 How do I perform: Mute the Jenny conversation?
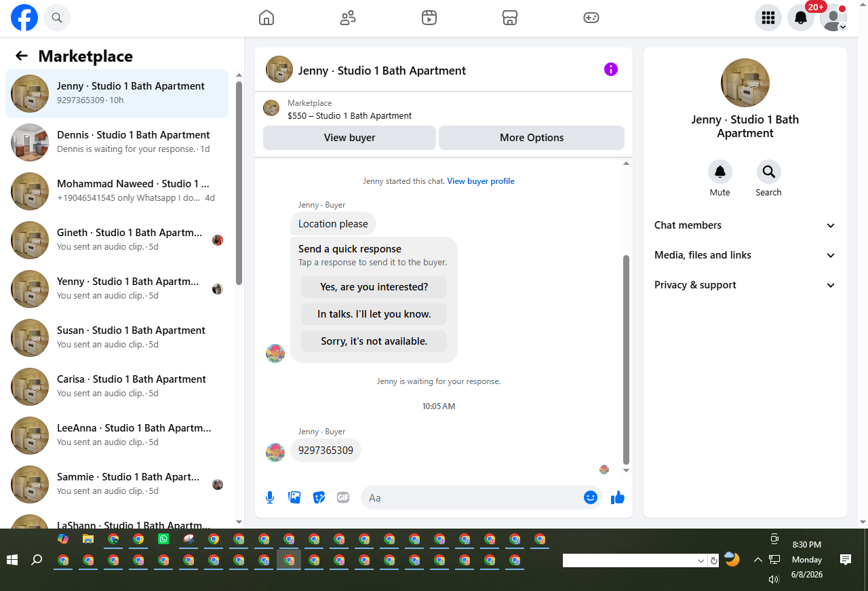pos(720,172)
